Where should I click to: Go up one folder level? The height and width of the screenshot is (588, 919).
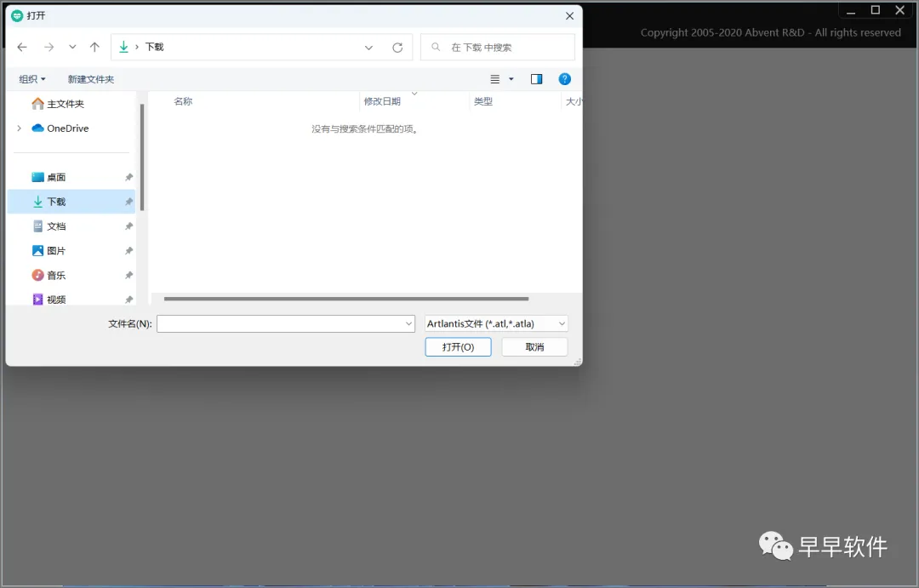click(94, 47)
